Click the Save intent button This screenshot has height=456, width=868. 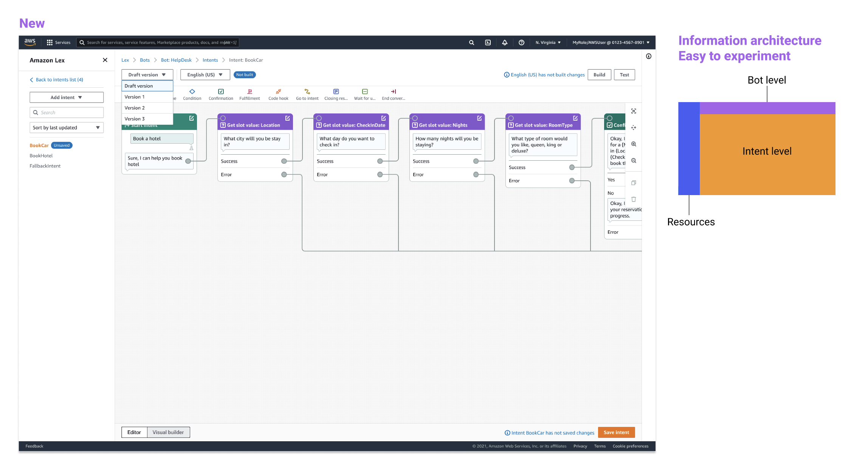[616, 432]
